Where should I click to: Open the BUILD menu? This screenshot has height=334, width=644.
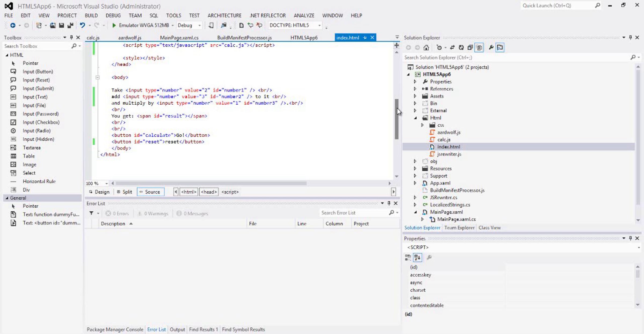click(91, 16)
